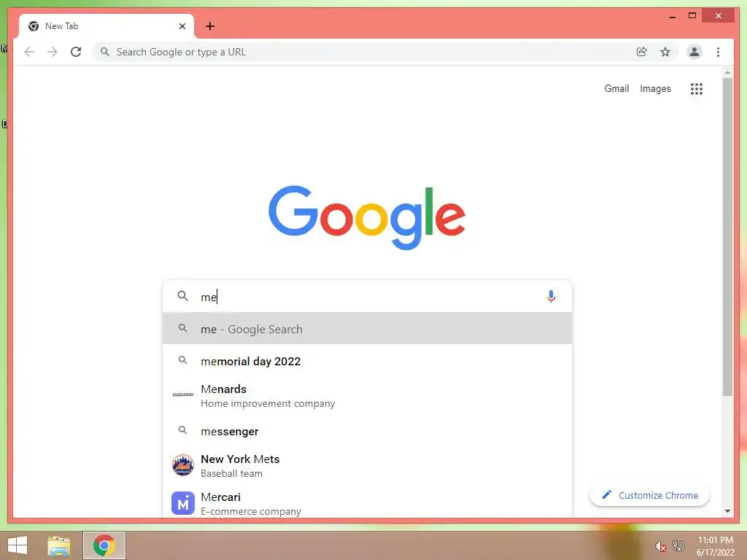Click the Google logo
Screen dimensions: 747x560
[x=367, y=217]
